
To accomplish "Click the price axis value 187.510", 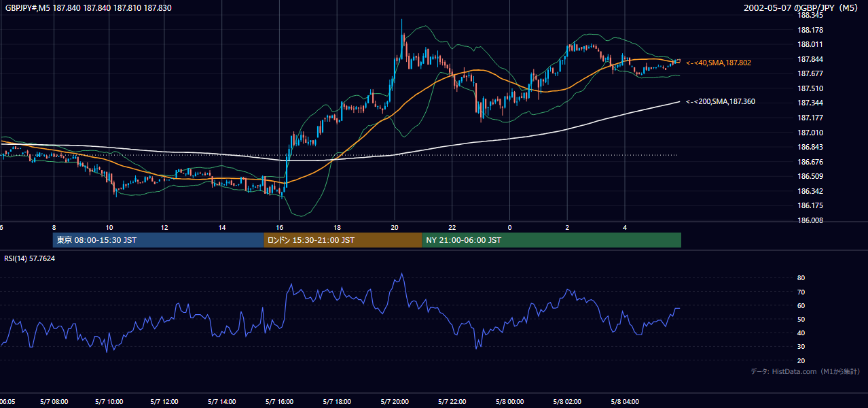I will (x=810, y=88).
